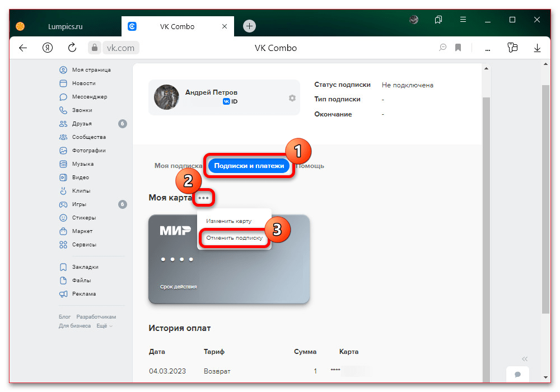
Task: Click the Не подключена status text
Action: pos(408,85)
